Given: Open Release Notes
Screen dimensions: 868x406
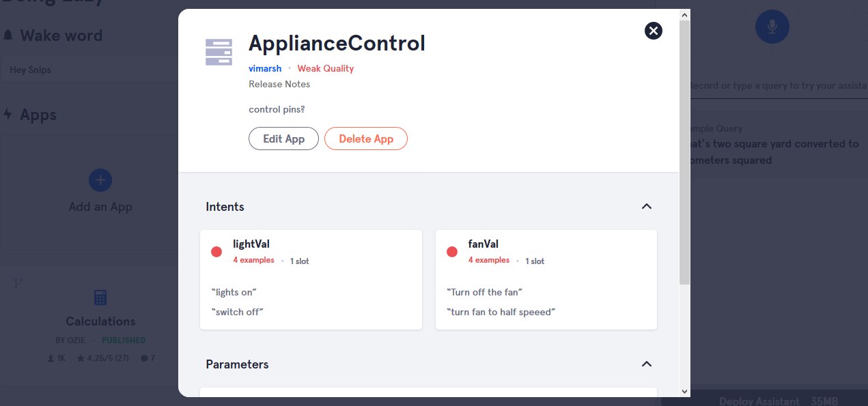Looking at the screenshot, I should pos(279,84).
